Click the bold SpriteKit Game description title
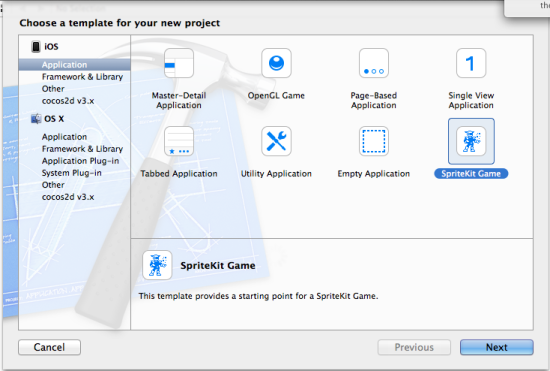This screenshot has width=550, height=371. [218, 265]
